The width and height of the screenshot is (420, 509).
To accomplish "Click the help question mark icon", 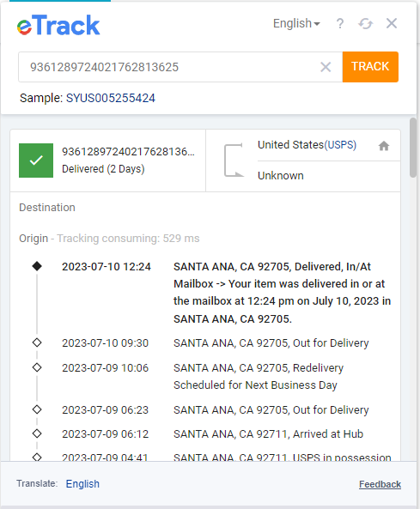I will click(x=340, y=23).
